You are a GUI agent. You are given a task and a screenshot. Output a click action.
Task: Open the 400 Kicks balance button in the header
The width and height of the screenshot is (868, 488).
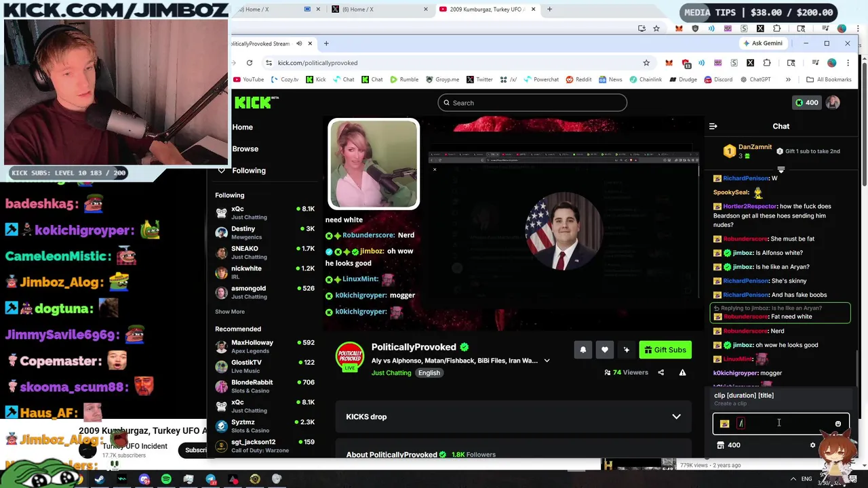806,102
